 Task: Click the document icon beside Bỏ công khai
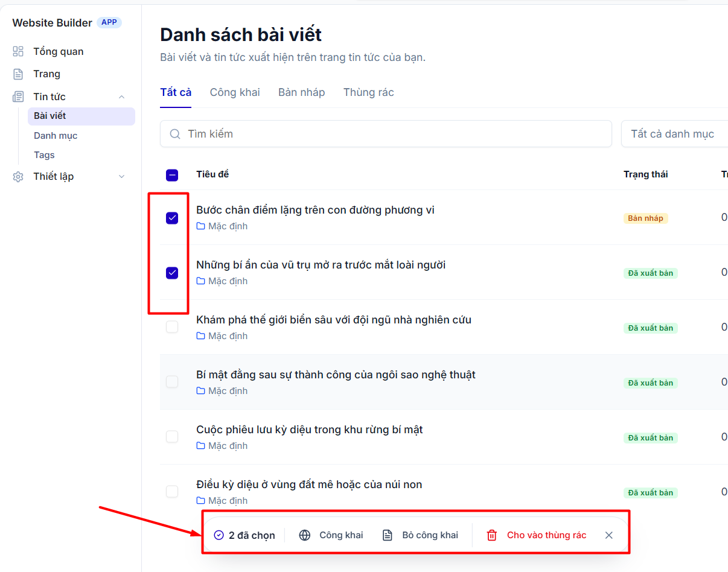pos(388,535)
